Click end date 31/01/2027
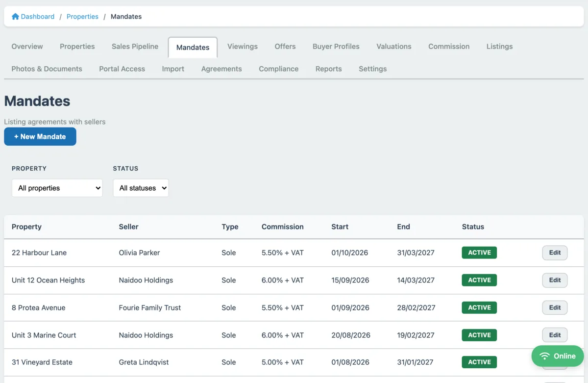 click(x=416, y=362)
